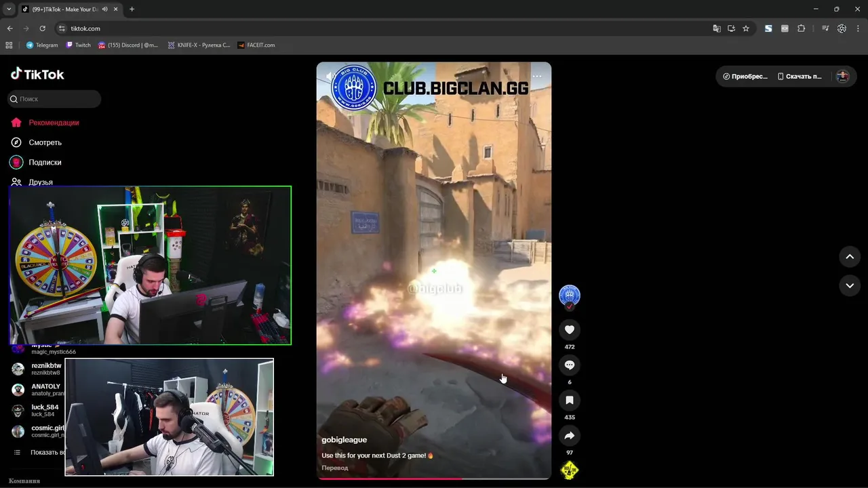
Task: Open the Chrome three-dot menu
Action: [858, 28]
